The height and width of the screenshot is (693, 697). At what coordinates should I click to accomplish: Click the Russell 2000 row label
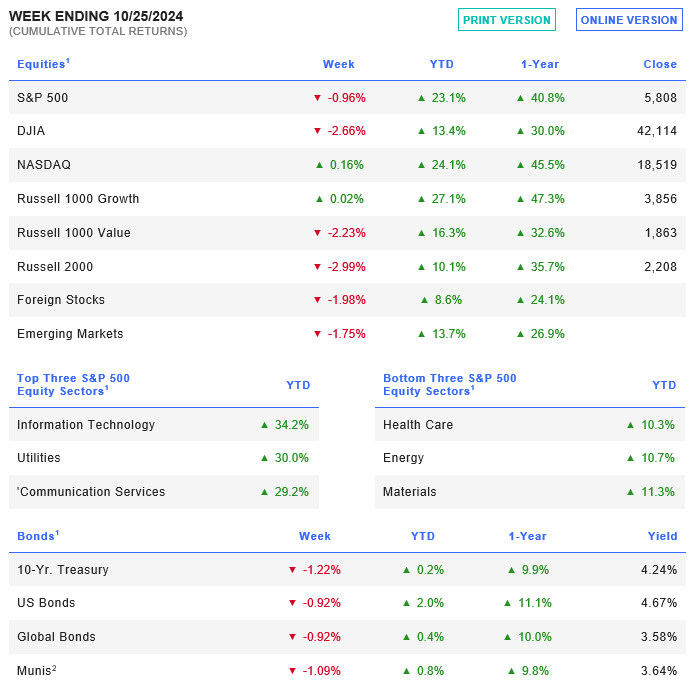pyautogui.click(x=55, y=267)
